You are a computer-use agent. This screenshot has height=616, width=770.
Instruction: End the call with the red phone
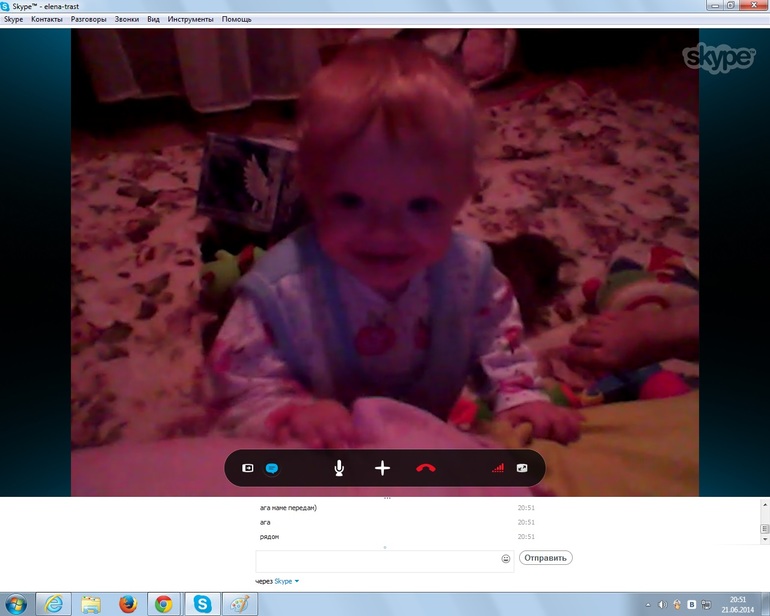(x=425, y=468)
